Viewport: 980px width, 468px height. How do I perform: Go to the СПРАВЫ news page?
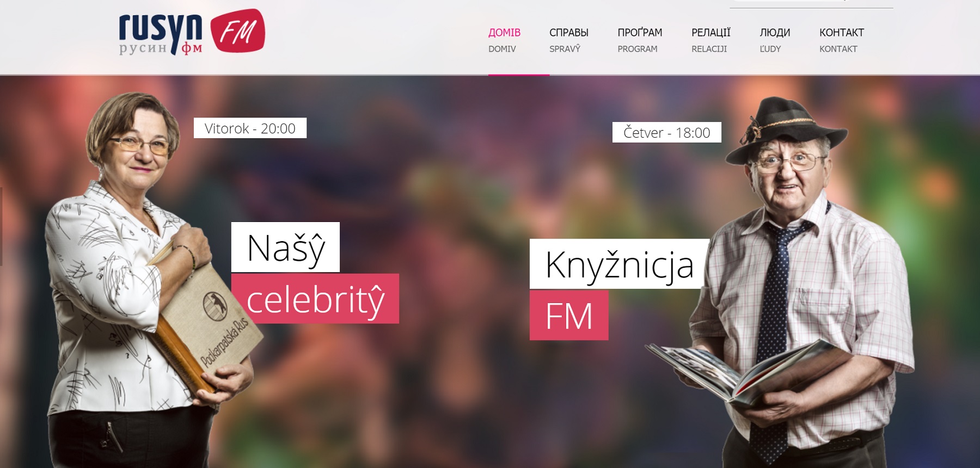pyautogui.click(x=568, y=40)
